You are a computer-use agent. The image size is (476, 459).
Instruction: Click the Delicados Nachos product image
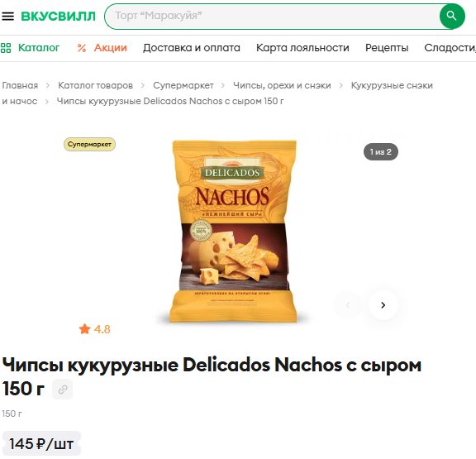(233, 231)
